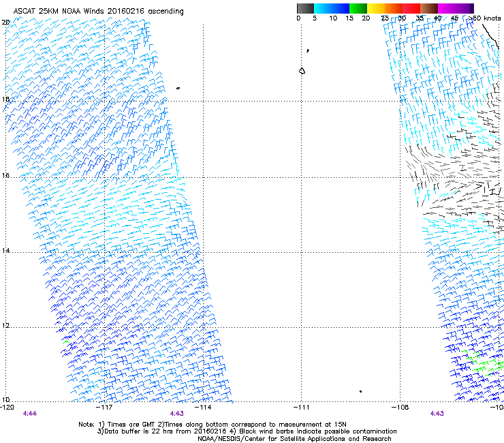Click the '>50 knots' legend label
Image resolution: width=504 pixels, height=443 pixels.
tap(484, 18)
